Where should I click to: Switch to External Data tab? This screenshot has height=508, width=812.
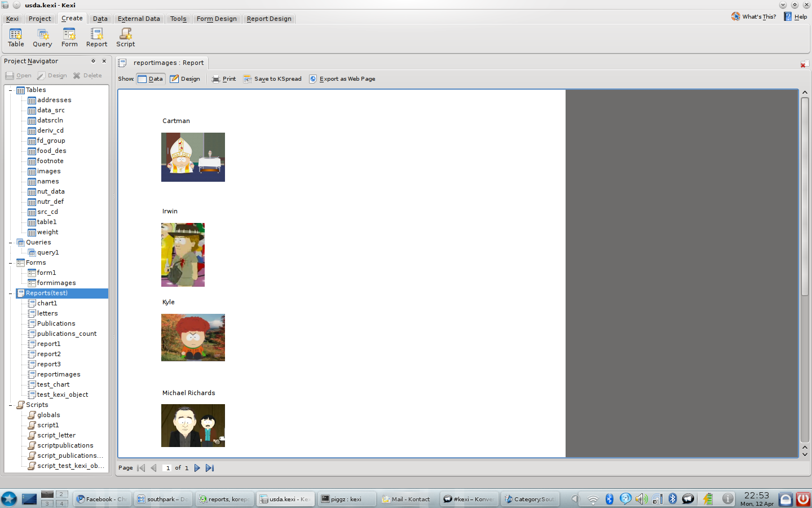[139, 19]
